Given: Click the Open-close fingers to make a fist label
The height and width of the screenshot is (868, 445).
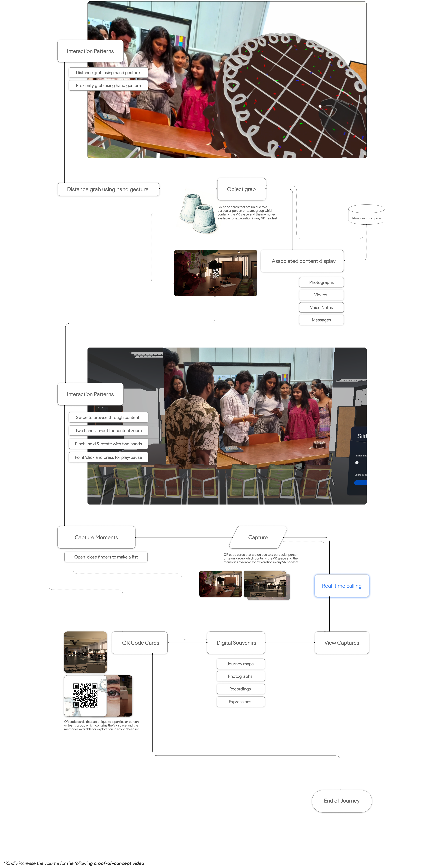Looking at the screenshot, I should coord(106,557).
